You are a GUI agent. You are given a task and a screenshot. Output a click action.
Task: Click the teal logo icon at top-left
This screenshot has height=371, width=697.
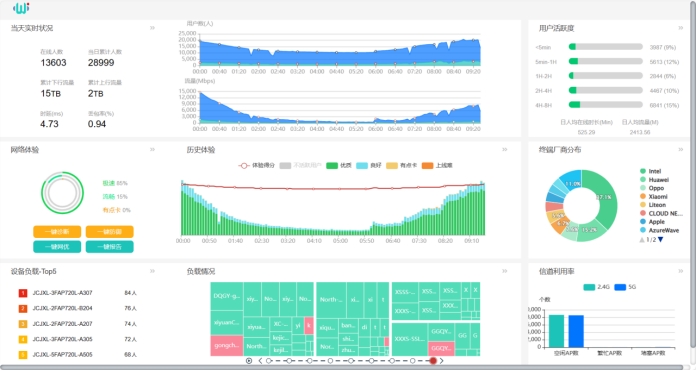21,8
